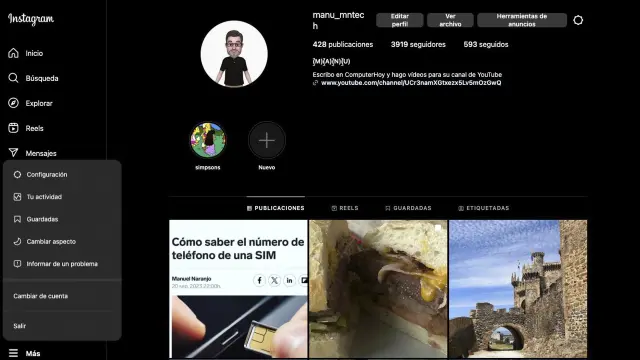Add a Nuevo story highlight

click(x=267, y=140)
